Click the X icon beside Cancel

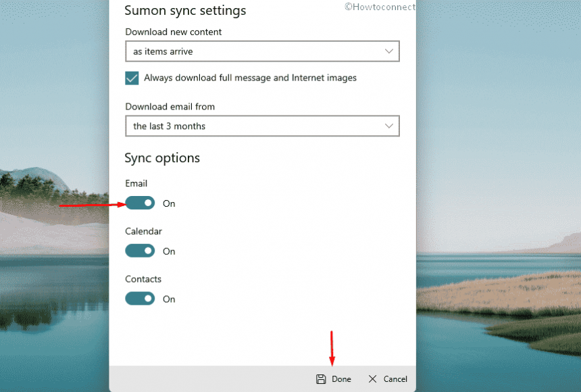372,379
